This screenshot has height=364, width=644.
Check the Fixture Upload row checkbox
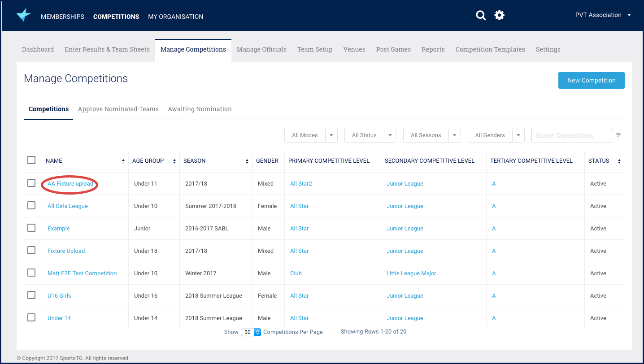[31, 250]
